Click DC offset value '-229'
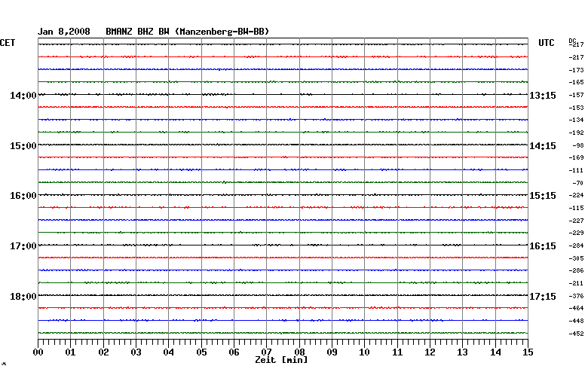Image resolution: width=588 pixels, height=372 pixels. (x=577, y=233)
